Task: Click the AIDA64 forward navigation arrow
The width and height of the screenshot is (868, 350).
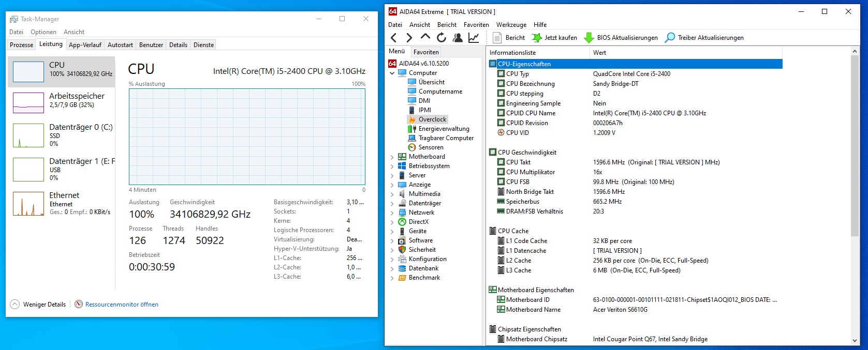Action: click(409, 37)
